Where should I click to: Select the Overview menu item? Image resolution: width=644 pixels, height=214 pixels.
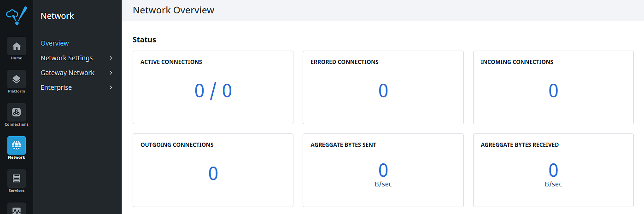coord(55,43)
